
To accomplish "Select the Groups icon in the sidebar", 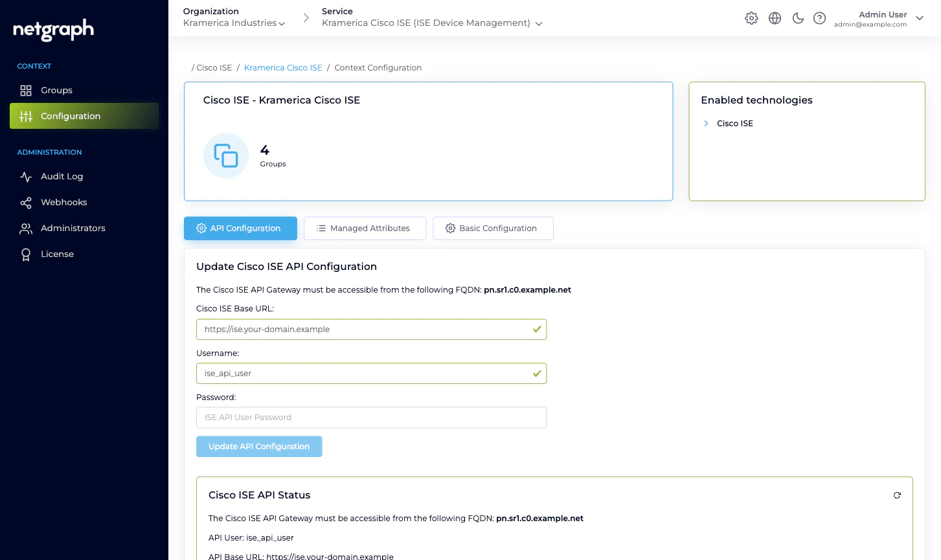I will 26,90.
